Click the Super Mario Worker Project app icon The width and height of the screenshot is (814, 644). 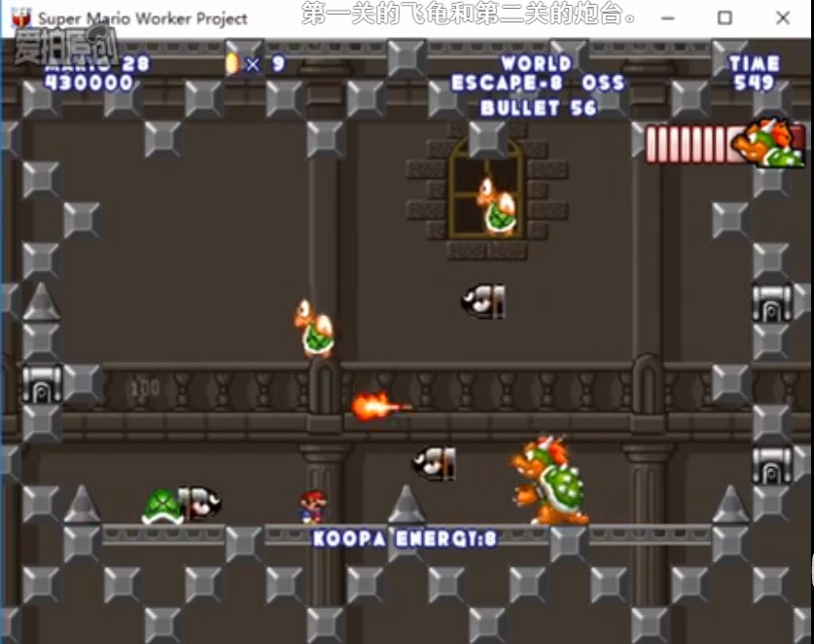coord(21,18)
